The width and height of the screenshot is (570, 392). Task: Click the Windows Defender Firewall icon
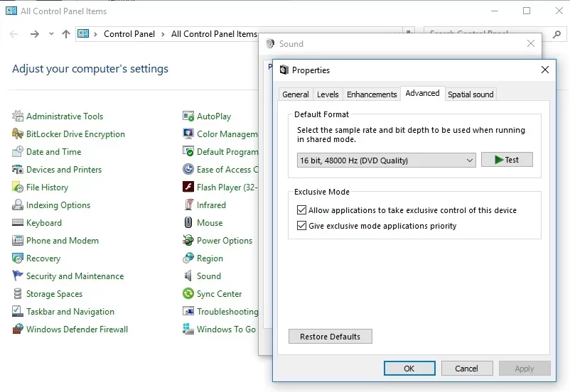click(x=18, y=330)
